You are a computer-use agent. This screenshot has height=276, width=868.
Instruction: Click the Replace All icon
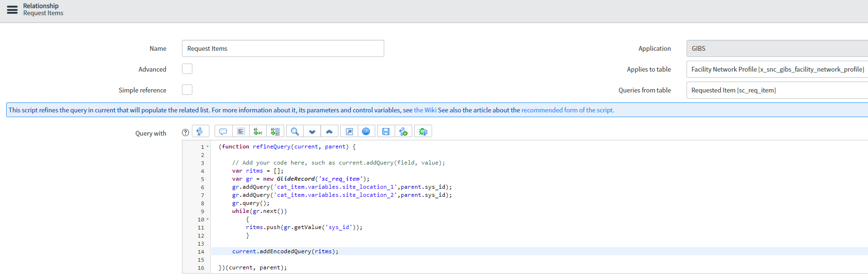(x=275, y=131)
